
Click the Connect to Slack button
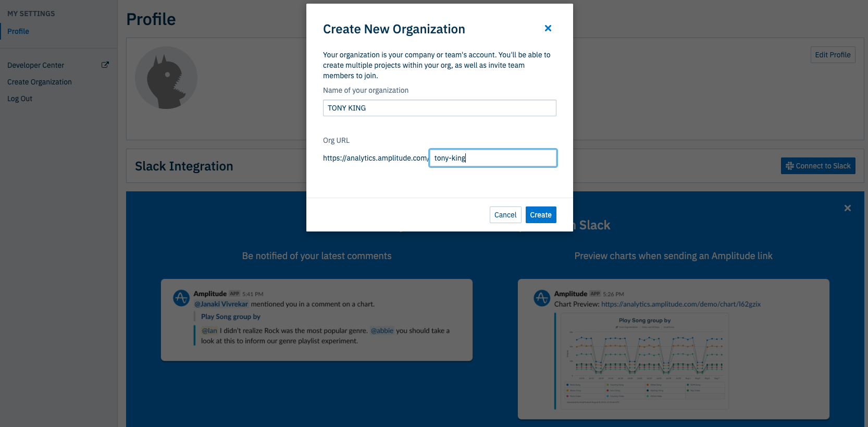[x=818, y=166]
